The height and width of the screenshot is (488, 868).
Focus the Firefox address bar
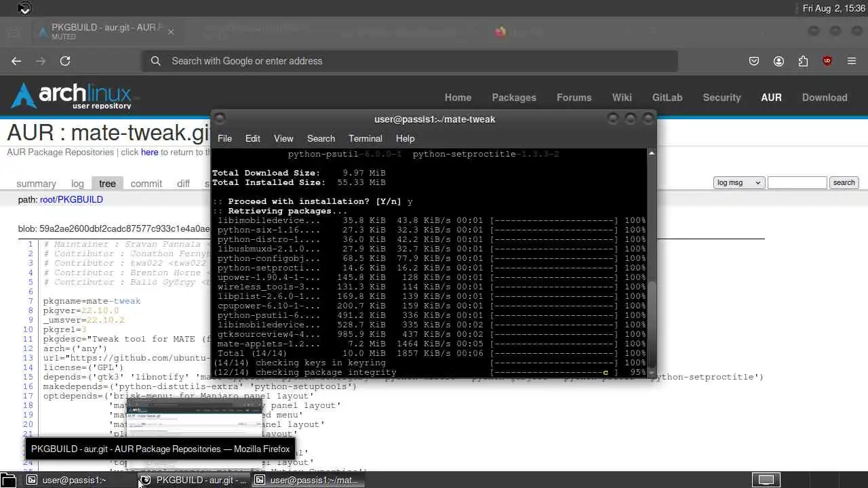[x=410, y=61]
